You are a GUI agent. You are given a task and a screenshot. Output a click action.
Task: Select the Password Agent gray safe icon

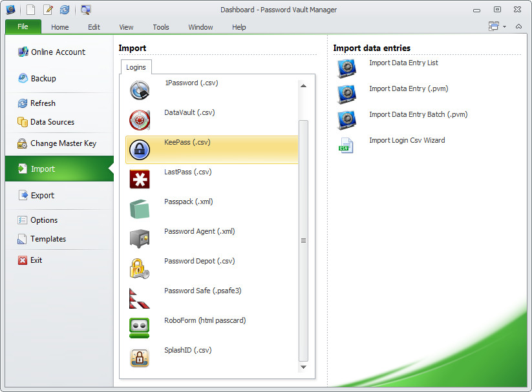coord(140,238)
